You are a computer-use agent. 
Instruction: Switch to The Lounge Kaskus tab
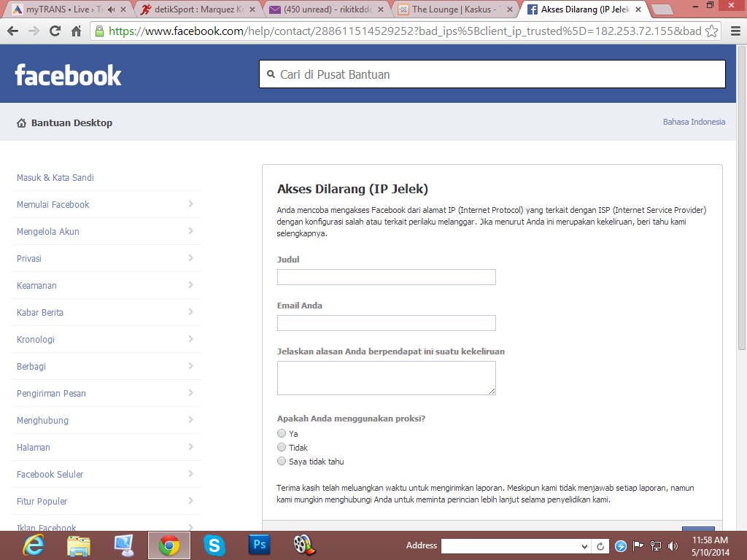tap(455, 9)
